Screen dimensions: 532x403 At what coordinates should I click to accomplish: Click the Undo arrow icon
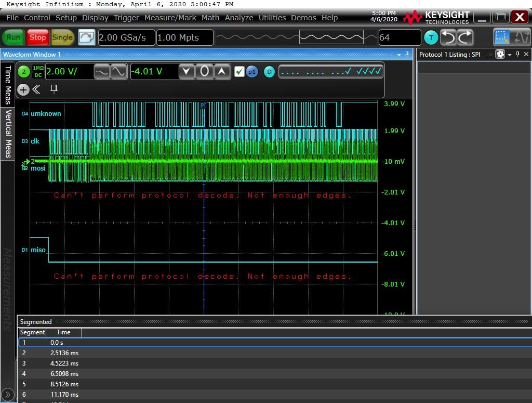pos(448,37)
